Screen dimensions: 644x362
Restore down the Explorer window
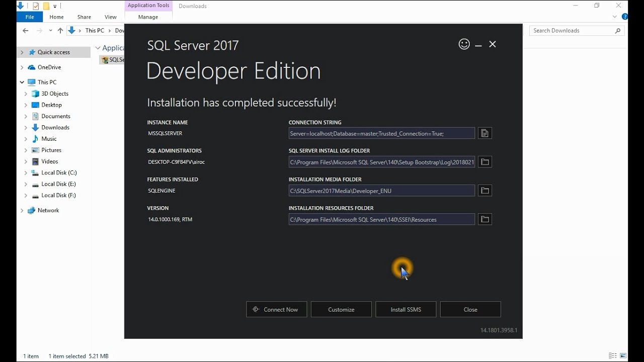point(597,6)
